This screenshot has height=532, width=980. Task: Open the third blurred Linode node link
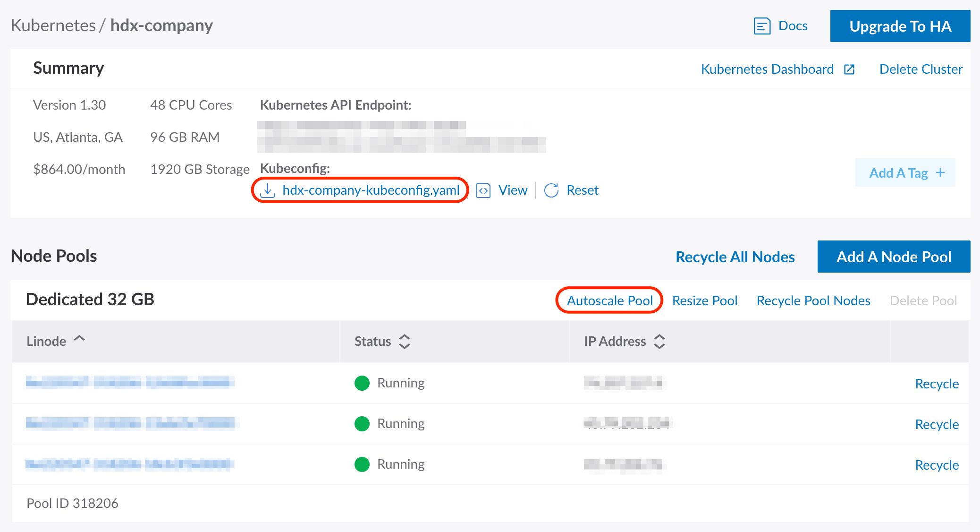point(130,464)
